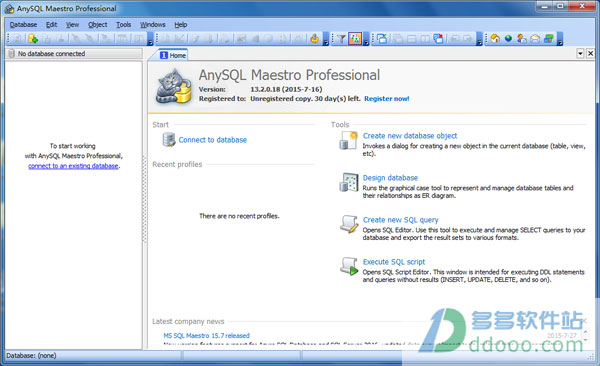Viewport: 600px width, 366px height.
Task: Click the person support toolbar icon
Action: 522,39
